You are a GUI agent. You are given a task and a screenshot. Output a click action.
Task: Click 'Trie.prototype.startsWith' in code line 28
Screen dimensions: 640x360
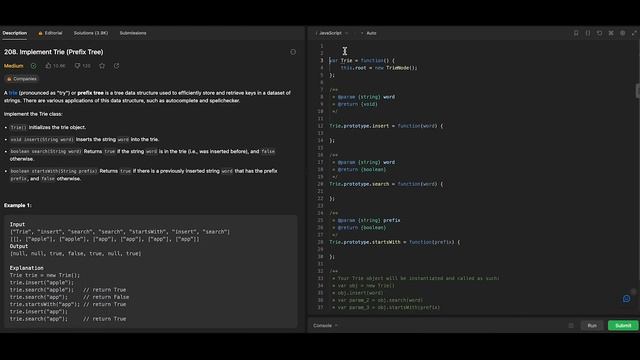tap(365, 242)
